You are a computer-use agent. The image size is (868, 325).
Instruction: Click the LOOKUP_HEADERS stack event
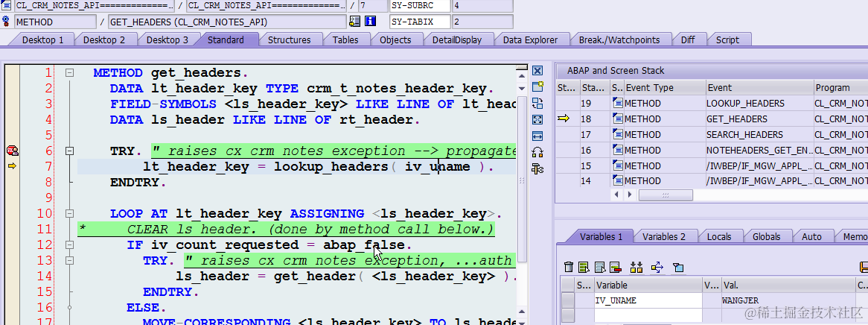click(745, 103)
